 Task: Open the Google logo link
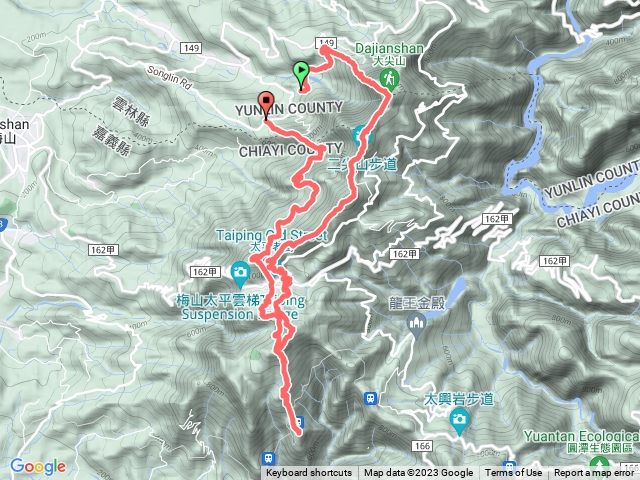(x=38, y=467)
